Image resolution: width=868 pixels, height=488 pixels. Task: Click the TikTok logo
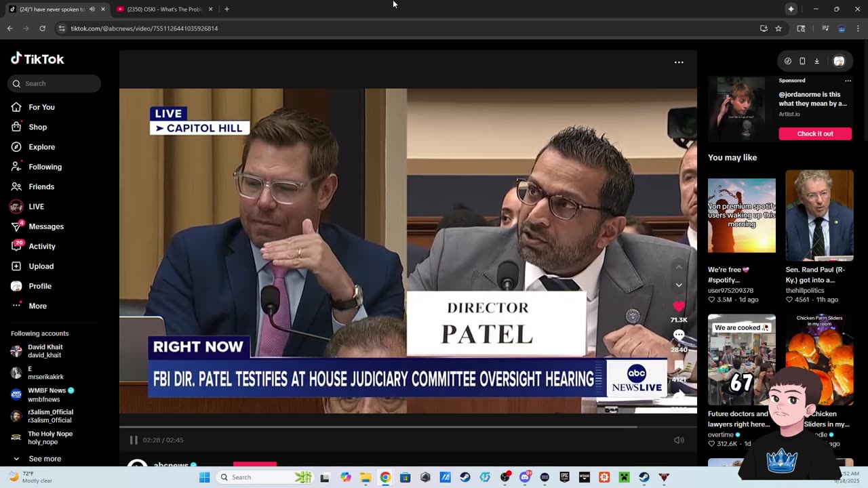(x=37, y=59)
